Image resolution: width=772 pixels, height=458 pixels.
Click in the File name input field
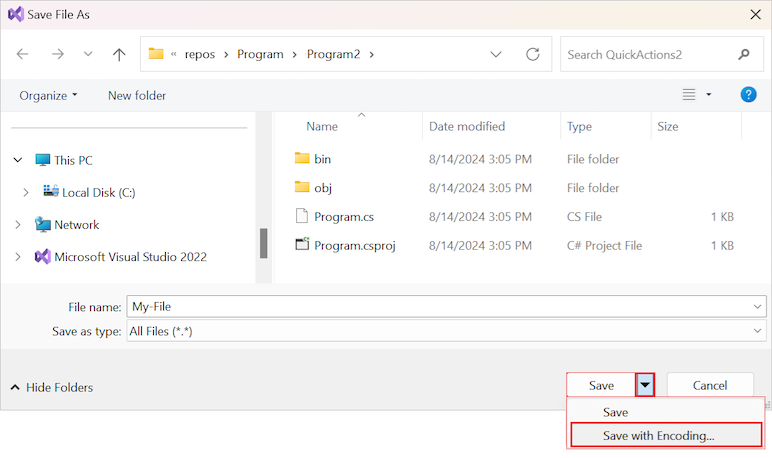440,307
